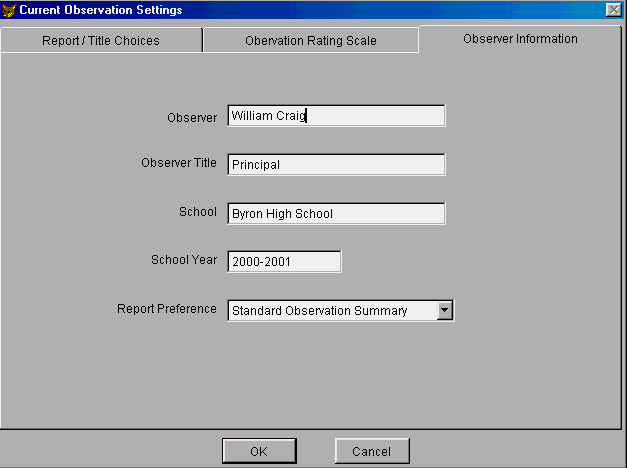This screenshot has height=468, width=627.
Task: Click the fox application icon in title bar
Action: click(x=9, y=10)
